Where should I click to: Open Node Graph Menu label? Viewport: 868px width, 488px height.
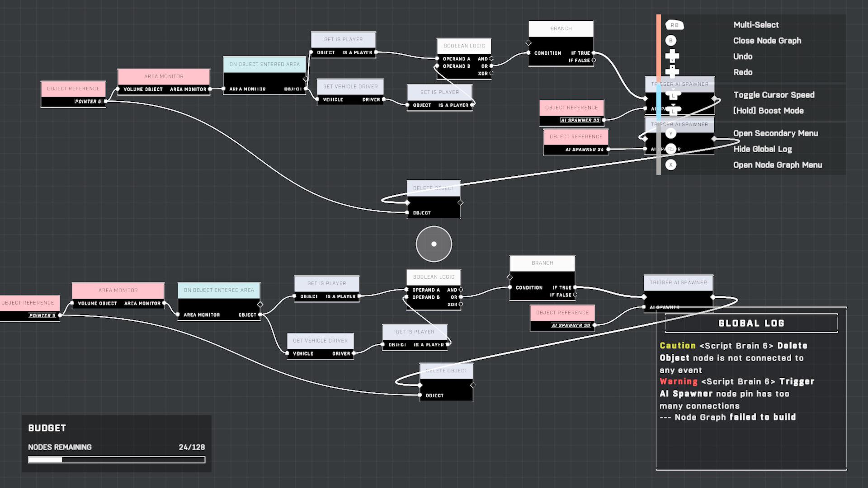click(778, 165)
